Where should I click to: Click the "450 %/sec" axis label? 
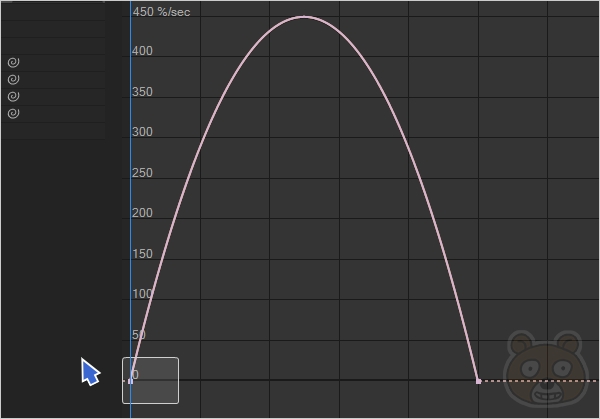(161, 12)
